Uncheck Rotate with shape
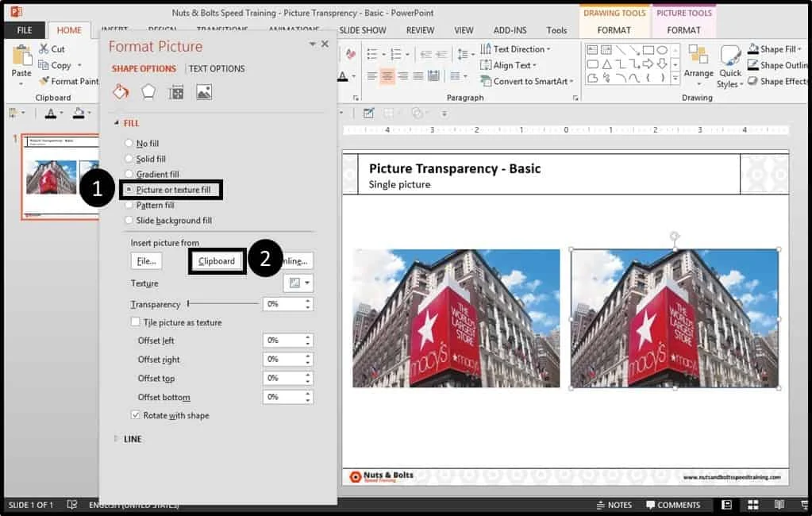The image size is (812, 516). click(135, 415)
